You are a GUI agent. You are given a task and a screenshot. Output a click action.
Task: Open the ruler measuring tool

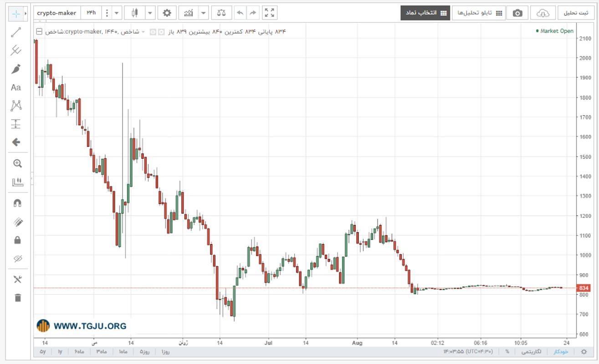point(17,182)
